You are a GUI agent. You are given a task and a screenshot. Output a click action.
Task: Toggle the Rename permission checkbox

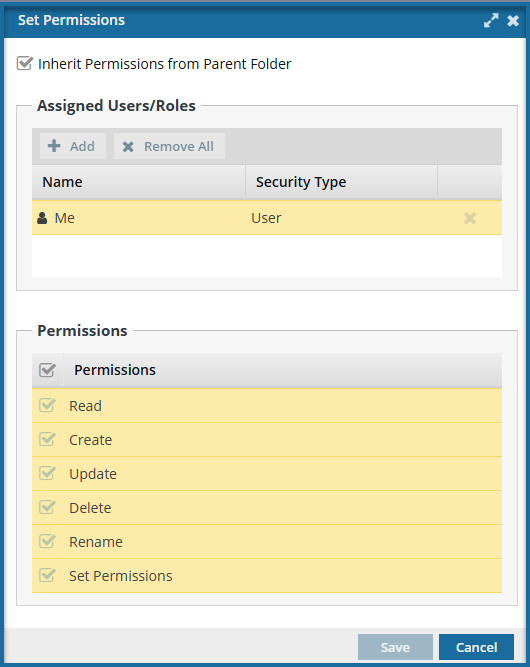(47, 541)
